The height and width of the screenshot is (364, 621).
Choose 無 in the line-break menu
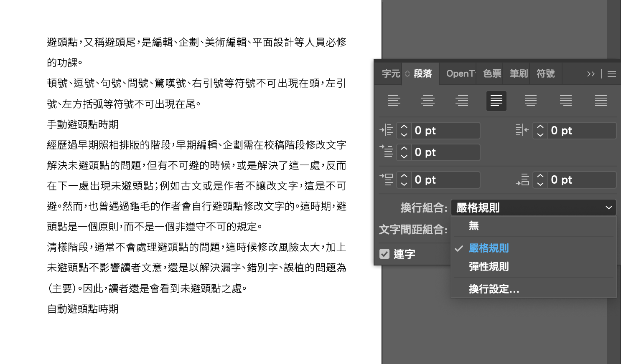(x=473, y=226)
